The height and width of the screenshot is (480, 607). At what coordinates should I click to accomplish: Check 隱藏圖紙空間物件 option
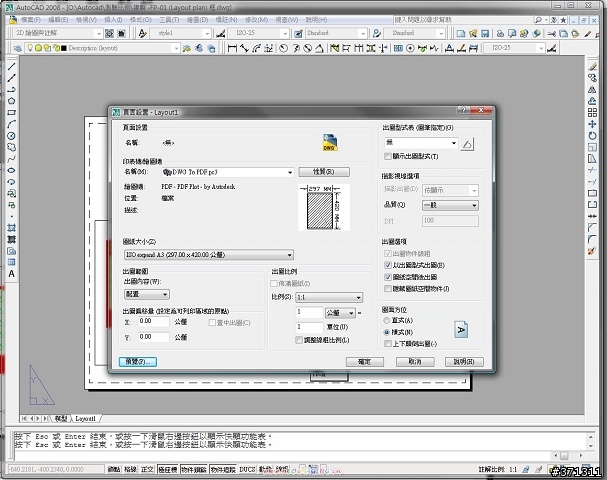click(388, 289)
